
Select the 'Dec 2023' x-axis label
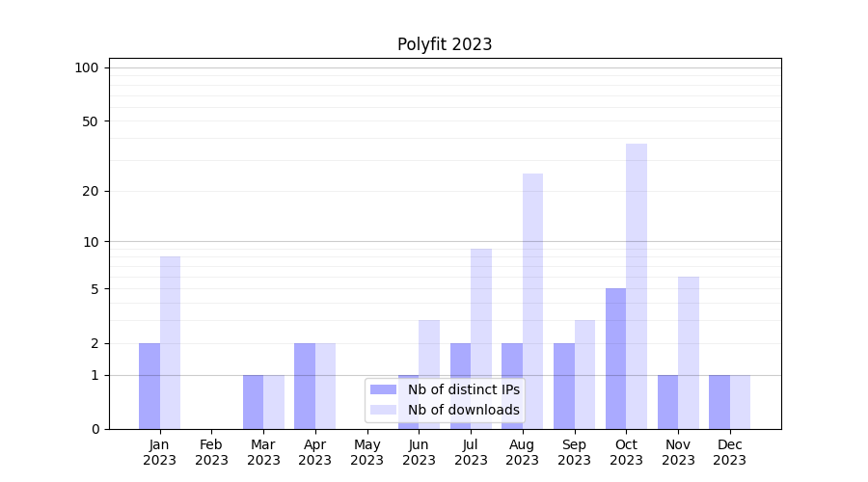pyautogui.click(x=730, y=452)
